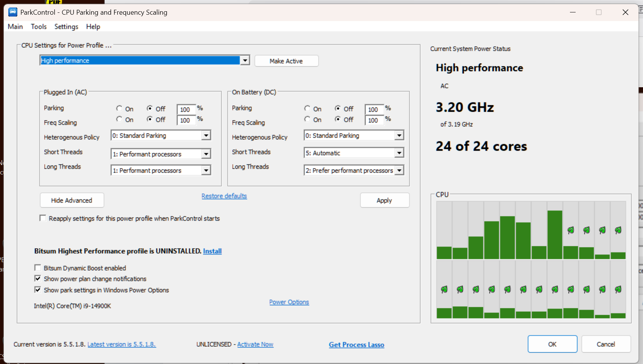Click the parked leaf icon on the first core of the bottom CPU row
643x364 pixels.
(444, 289)
